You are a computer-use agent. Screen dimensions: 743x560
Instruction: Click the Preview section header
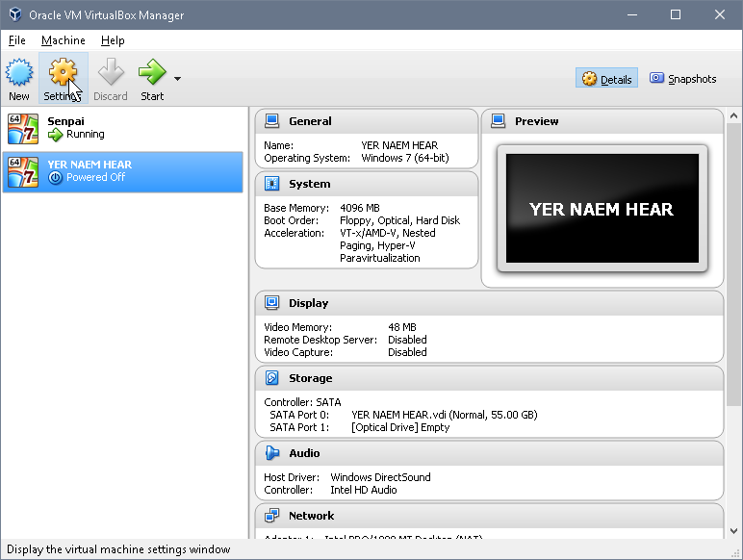pos(602,121)
